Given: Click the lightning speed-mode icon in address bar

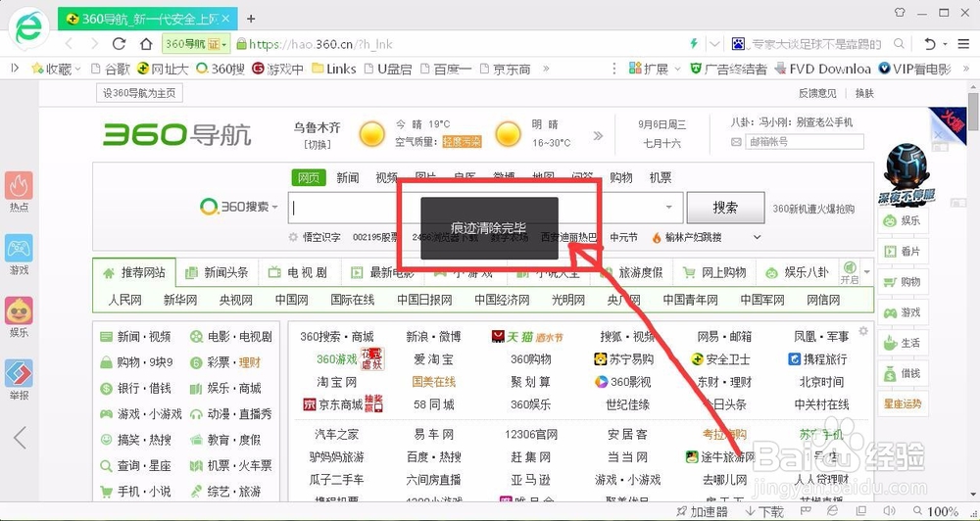Looking at the screenshot, I should click(693, 44).
